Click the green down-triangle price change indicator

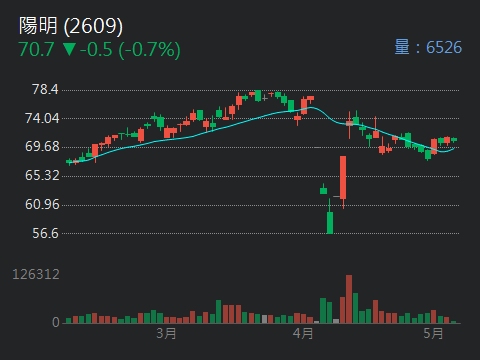69,49
